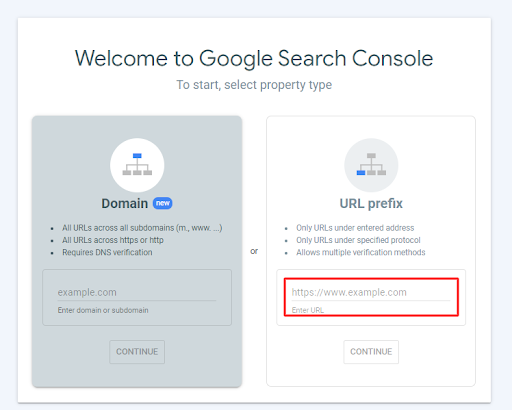512x410 pixels.
Task: Select the Domain heading text
Action: (124, 203)
